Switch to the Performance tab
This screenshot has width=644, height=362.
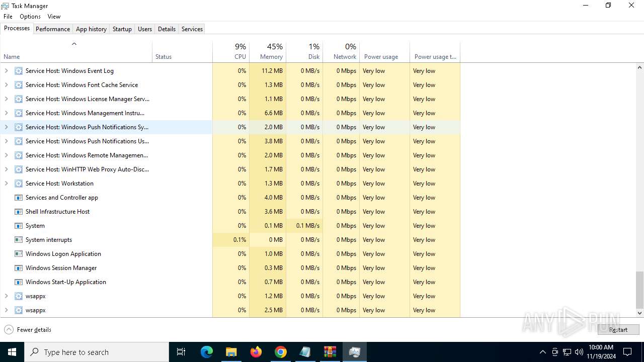(53, 29)
